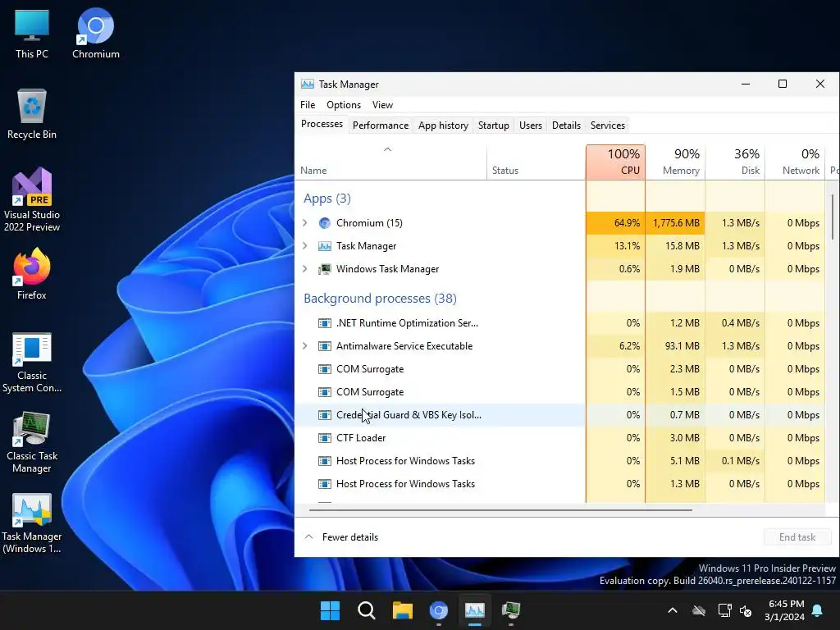Open the notifications bell
This screenshot has width=840, height=630.
(818, 610)
